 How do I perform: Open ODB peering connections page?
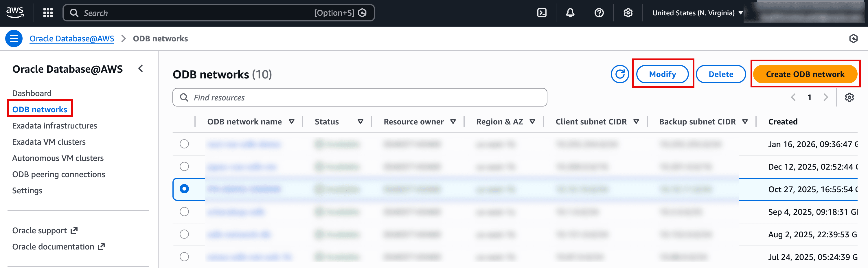point(59,174)
